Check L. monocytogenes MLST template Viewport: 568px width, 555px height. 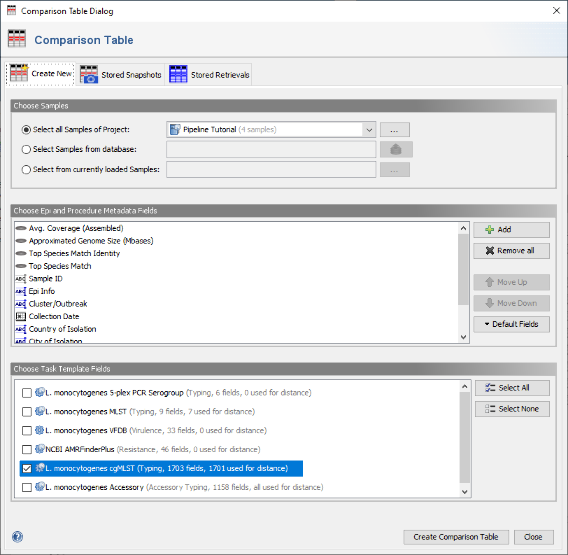click(x=27, y=412)
